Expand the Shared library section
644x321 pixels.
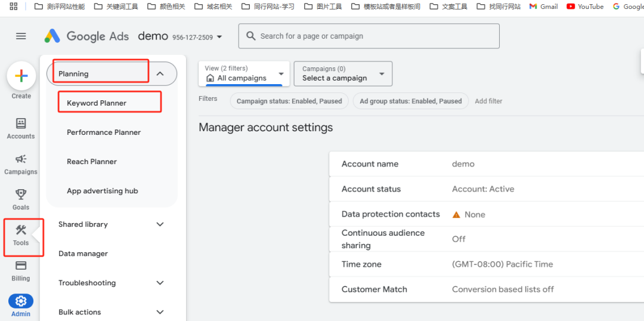[x=160, y=224]
